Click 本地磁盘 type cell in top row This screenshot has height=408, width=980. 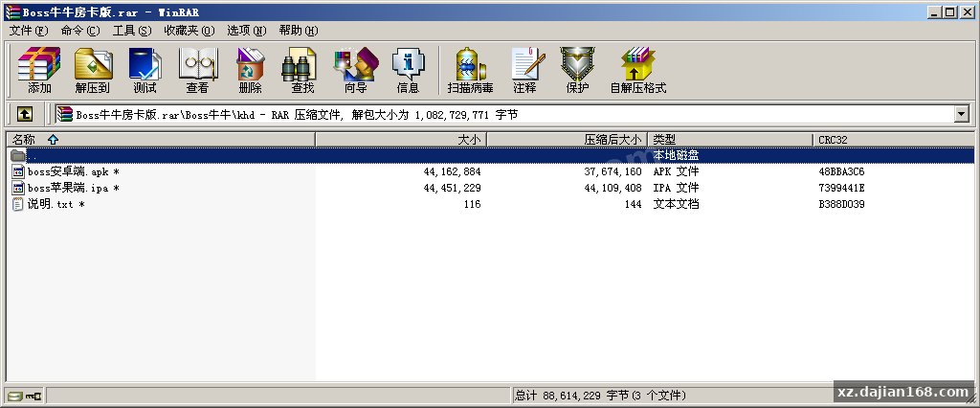click(677, 155)
